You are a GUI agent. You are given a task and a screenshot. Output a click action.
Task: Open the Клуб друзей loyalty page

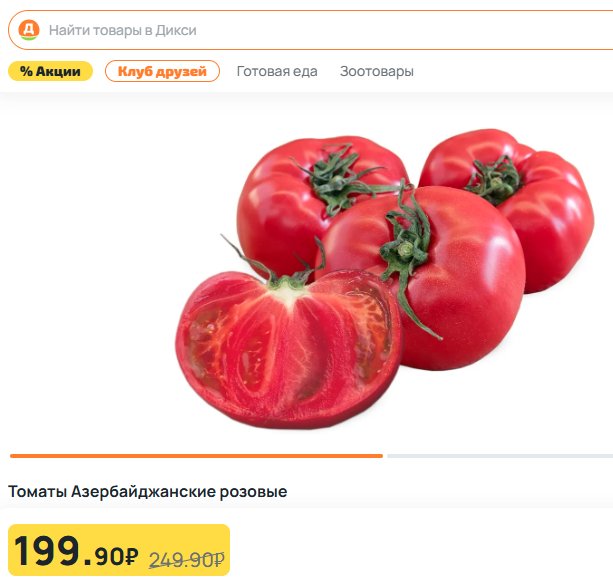(x=162, y=71)
